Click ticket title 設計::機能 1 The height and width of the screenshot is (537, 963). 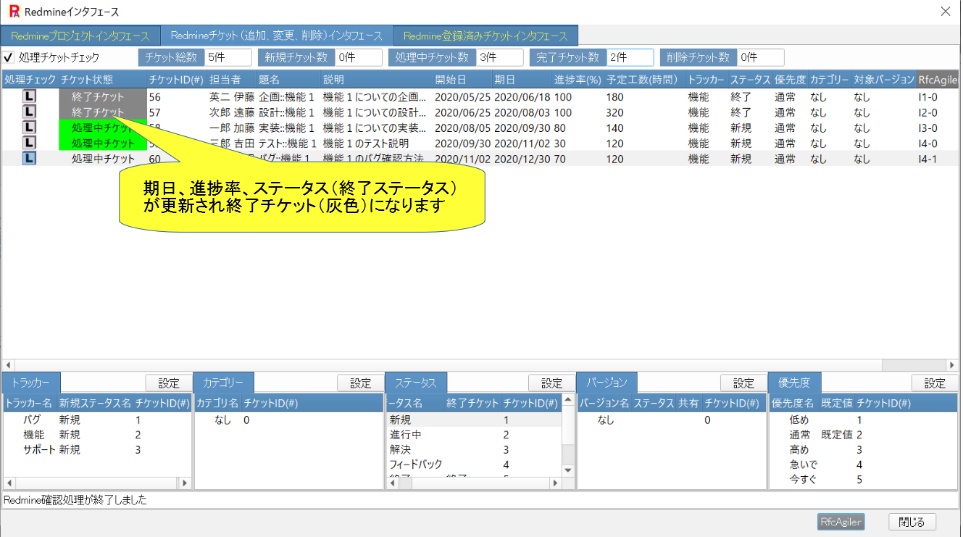tap(286, 112)
